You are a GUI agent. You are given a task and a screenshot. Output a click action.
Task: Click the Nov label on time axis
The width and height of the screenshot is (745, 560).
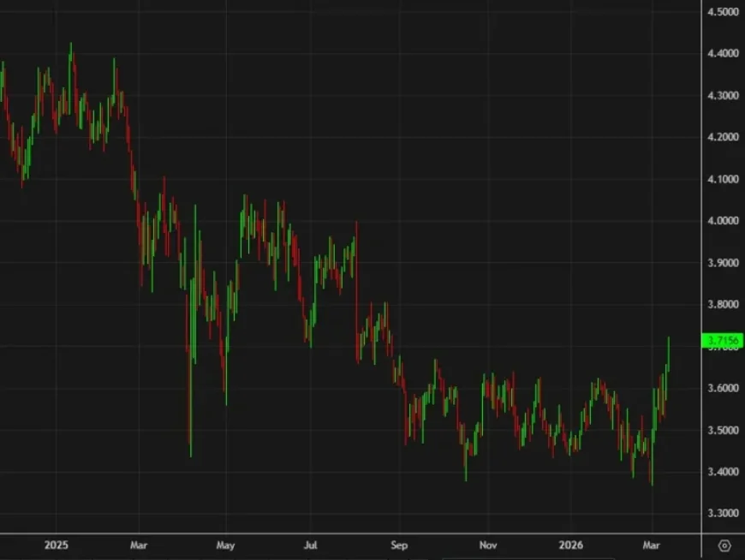pyautogui.click(x=487, y=544)
